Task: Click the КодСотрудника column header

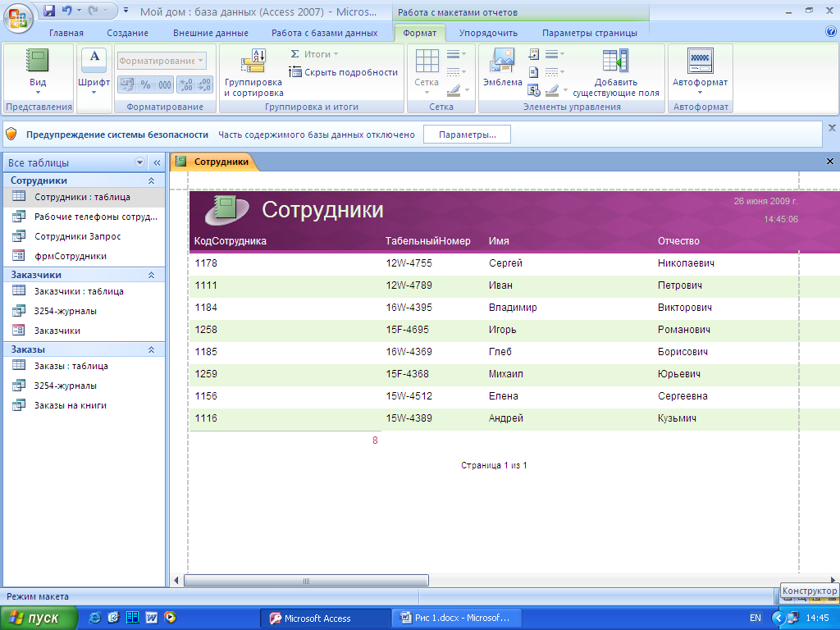Action: (x=231, y=241)
